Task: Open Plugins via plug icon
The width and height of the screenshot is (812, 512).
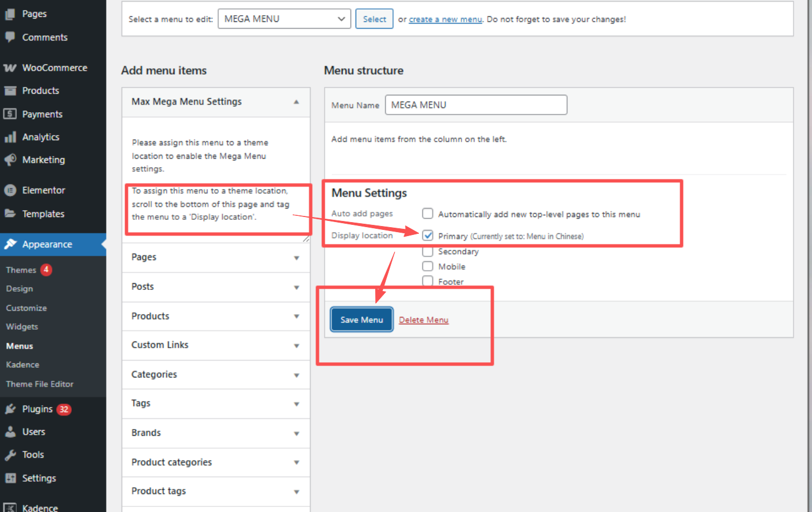Action: click(x=10, y=409)
